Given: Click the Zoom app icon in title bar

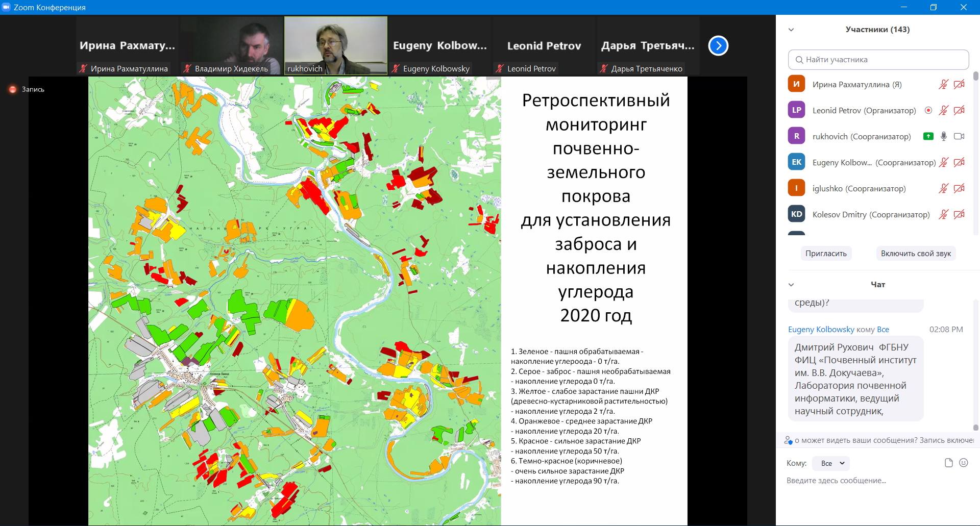Looking at the screenshot, I should pyautogui.click(x=6, y=7).
